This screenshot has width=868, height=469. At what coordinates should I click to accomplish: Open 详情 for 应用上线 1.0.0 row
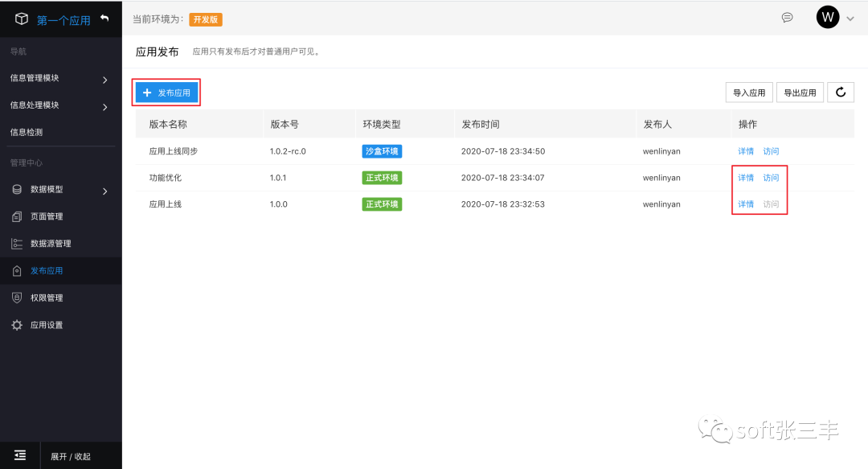[746, 204]
